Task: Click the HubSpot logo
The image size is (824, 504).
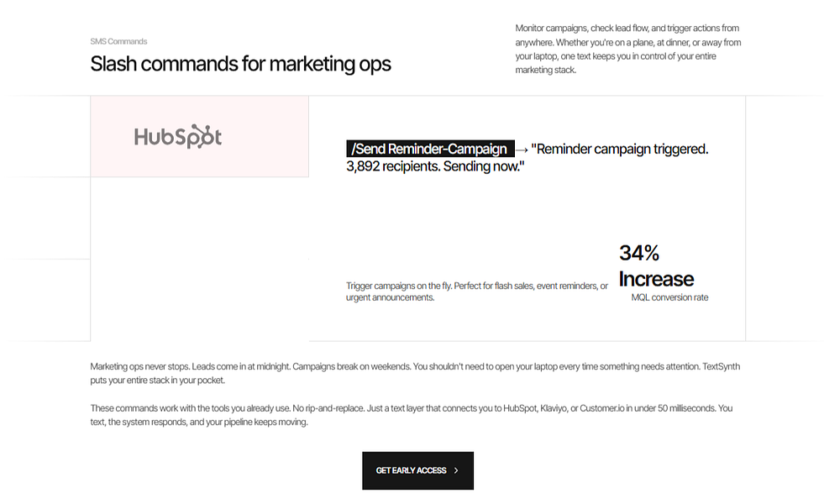Action: (x=178, y=137)
